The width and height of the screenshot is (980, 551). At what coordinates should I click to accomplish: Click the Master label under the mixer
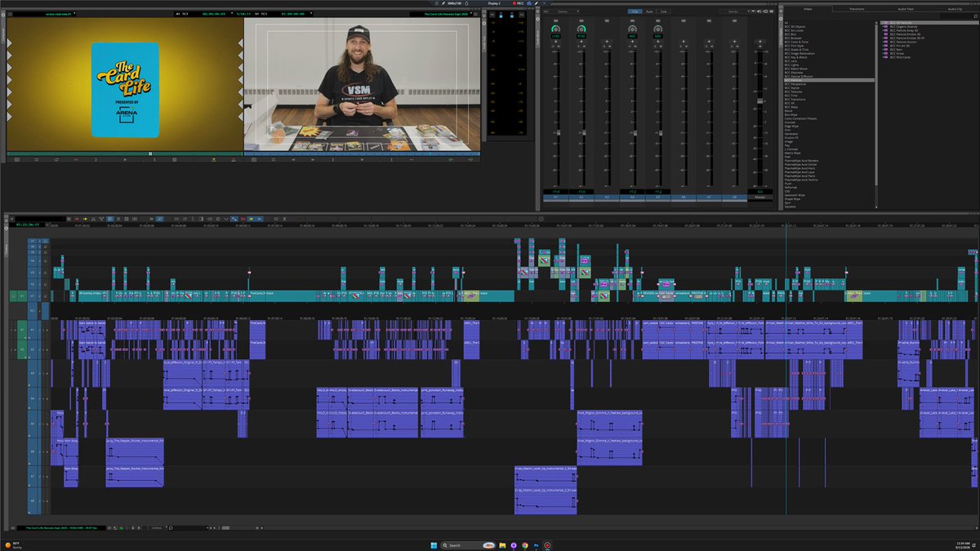coord(760,197)
